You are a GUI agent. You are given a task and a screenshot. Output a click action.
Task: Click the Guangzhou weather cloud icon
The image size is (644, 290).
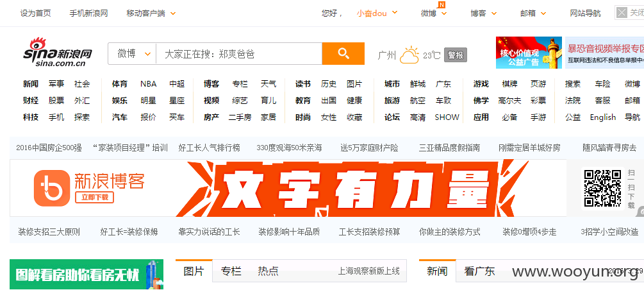[409, 55]
